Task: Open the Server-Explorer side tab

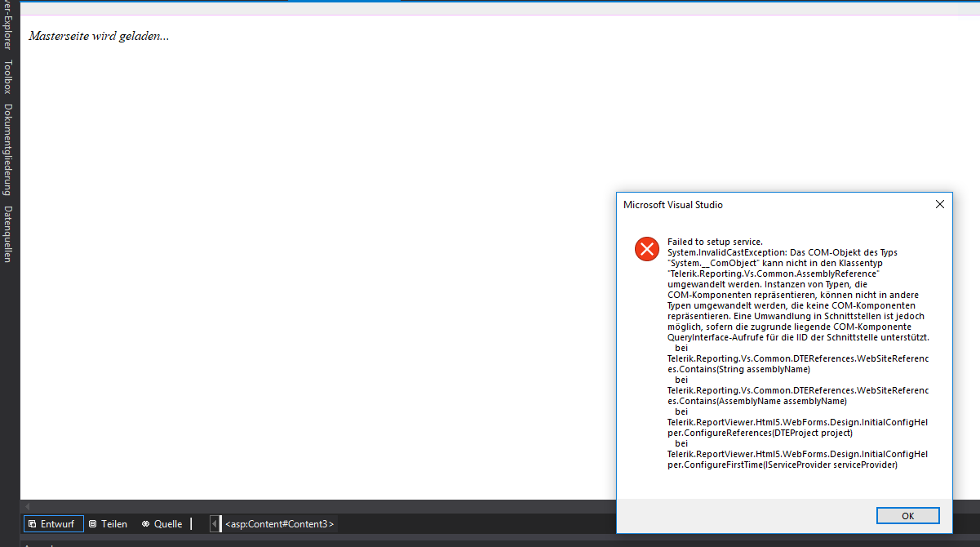Action: coord(8,25)
